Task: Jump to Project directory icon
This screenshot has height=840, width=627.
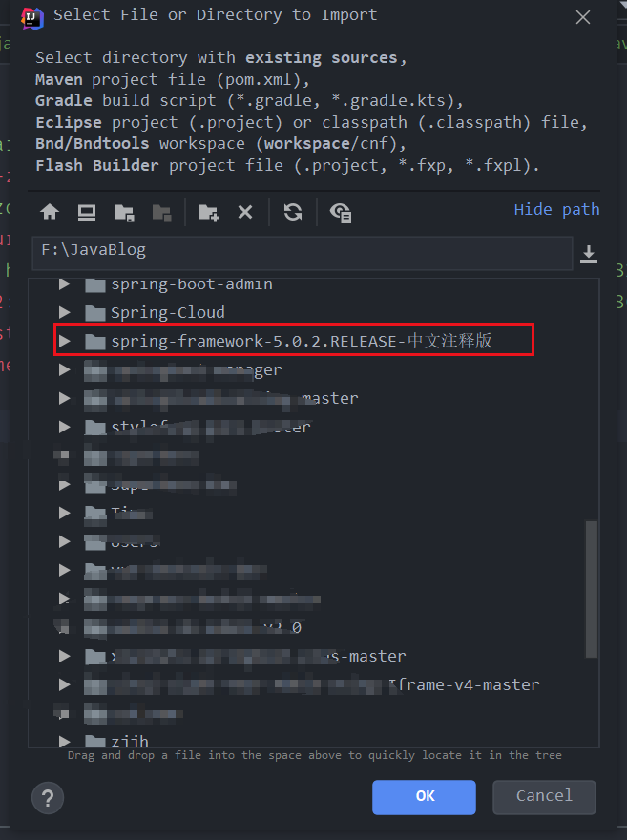Action: click(x=124, y=213)
